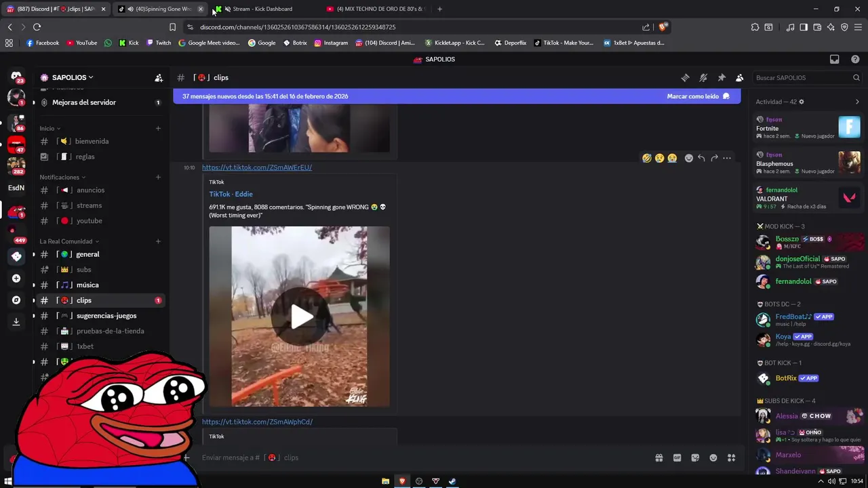The width and height of the screenshot is (868, 488).
Task: Open fernandolol member profile in MOD KICK
Action: [808, 281]
